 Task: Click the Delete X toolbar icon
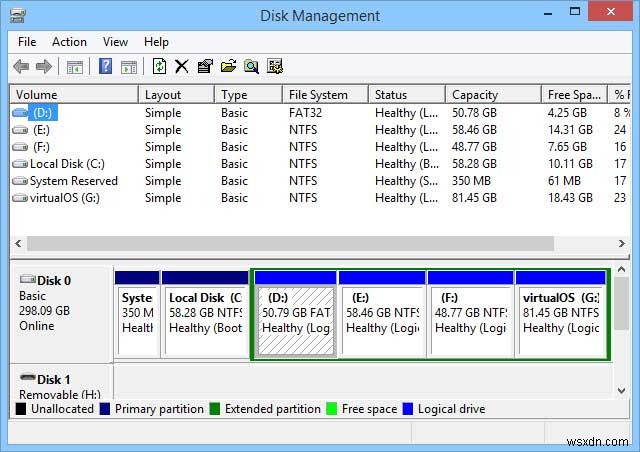click(x=182, y=66)
